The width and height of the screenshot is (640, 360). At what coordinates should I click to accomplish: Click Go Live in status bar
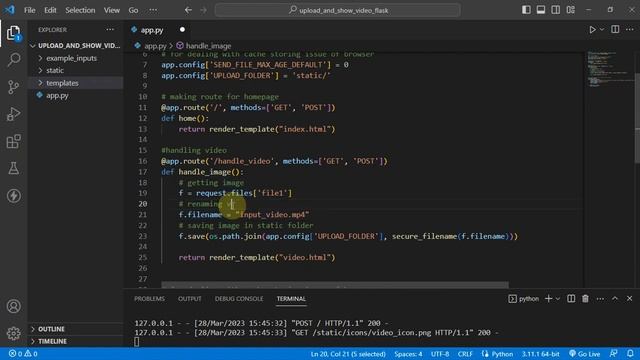coord(584,353)
